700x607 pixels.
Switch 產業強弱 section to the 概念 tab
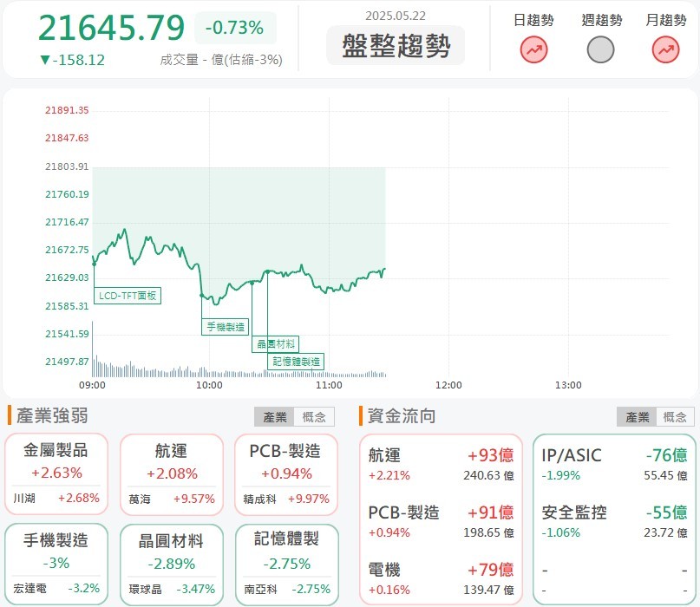[x=314, y=417]
